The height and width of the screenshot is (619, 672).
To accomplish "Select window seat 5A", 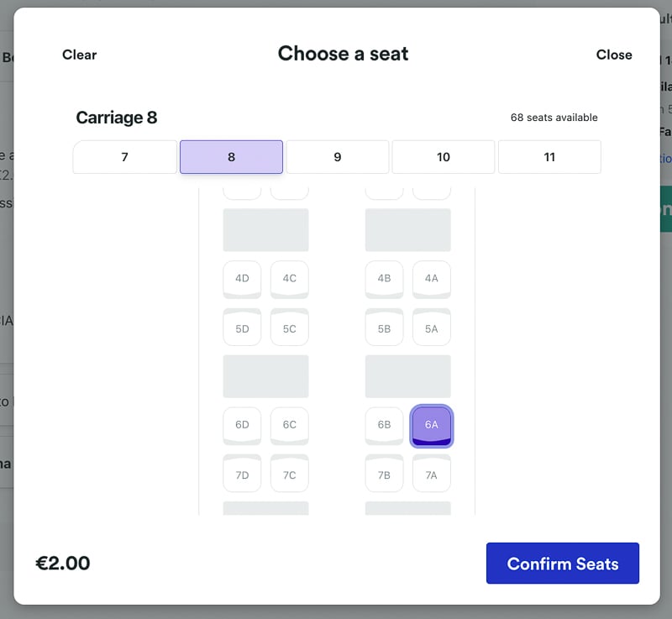I will pos(432,328).
